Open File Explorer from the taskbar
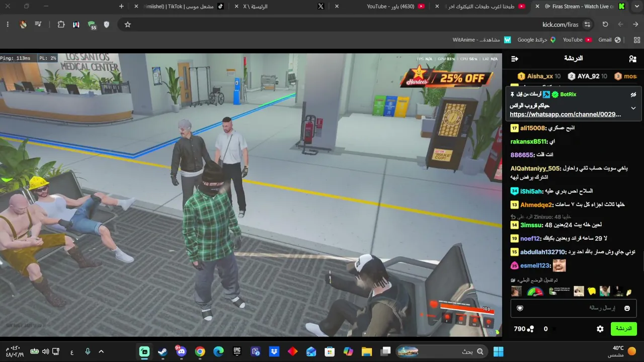Image resolution: width=644 pixels, height=362 pixels. click(x=366, y=351)
